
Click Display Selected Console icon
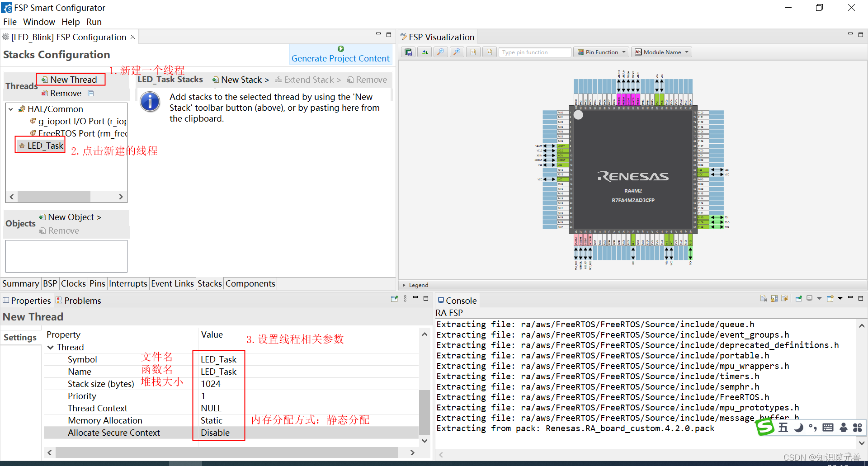(x=809, y=298)
